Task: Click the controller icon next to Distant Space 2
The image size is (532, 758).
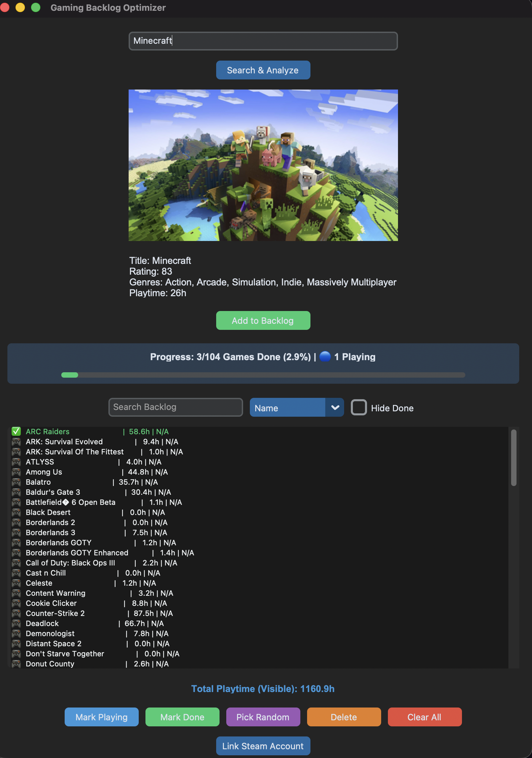Action: pos(16,643)
